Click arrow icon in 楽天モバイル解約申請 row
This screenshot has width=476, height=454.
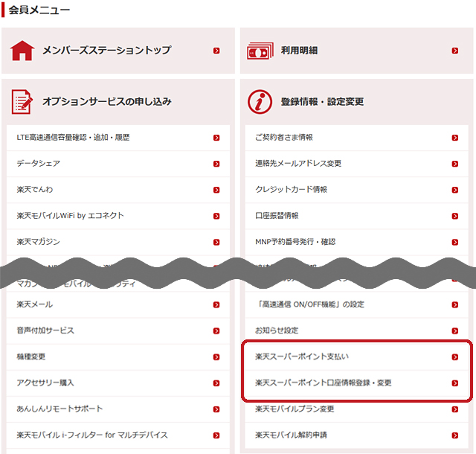point(454,436)
